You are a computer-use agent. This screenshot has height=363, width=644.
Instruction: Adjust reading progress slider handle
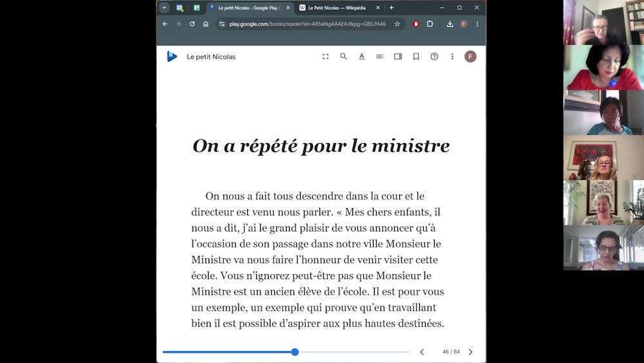[x=295, y=352]
